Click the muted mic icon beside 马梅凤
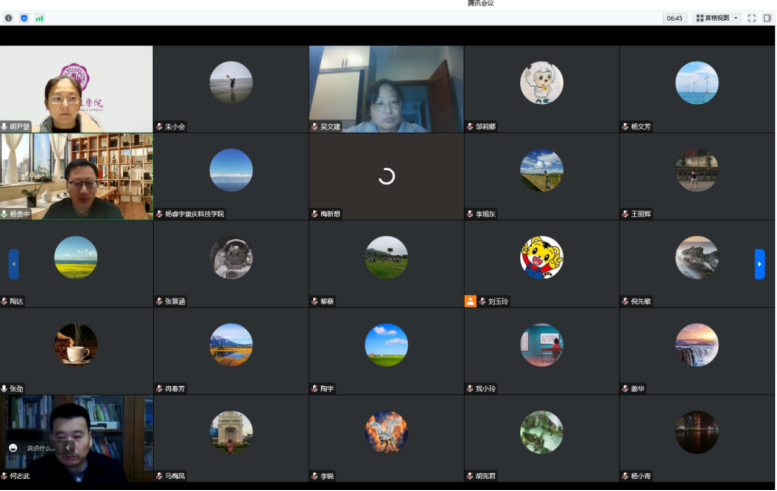This screenshot has width=777, height=491. 159,476
